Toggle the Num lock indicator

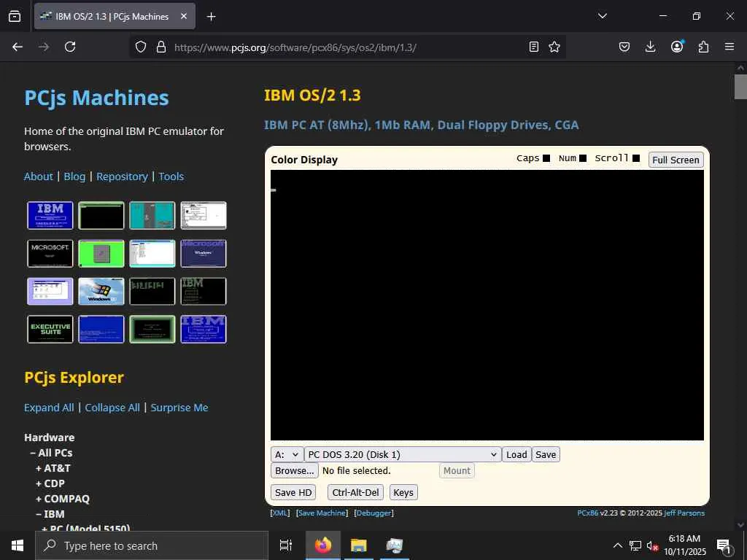(x=583, y=158)
